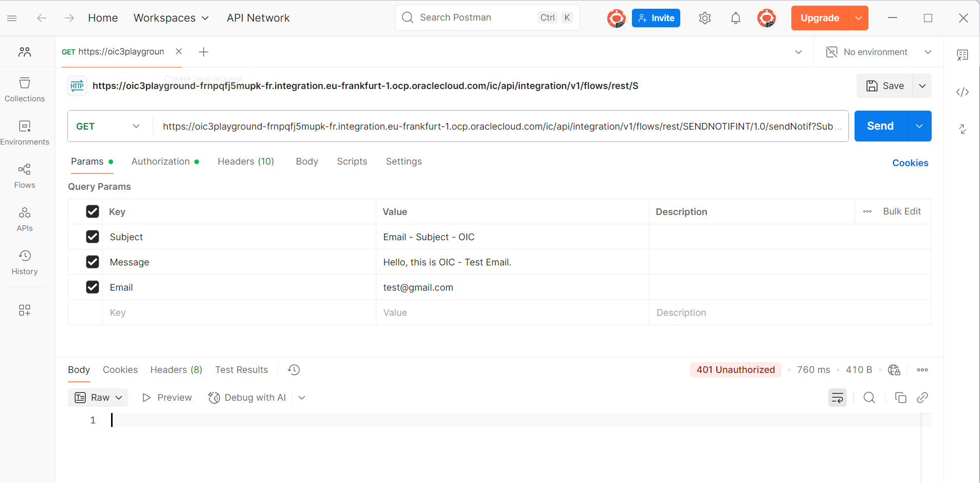The image size is (980, 483).
Task: Open the configure sidebar grid-plus icon
Action: tap(25, 310)
